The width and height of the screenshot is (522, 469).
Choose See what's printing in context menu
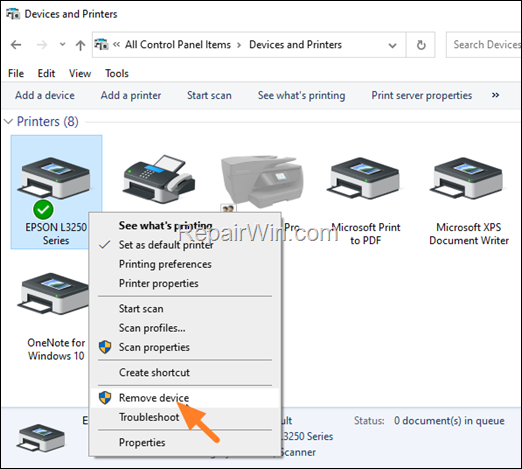pyautogui.click(x=185, y=226)
